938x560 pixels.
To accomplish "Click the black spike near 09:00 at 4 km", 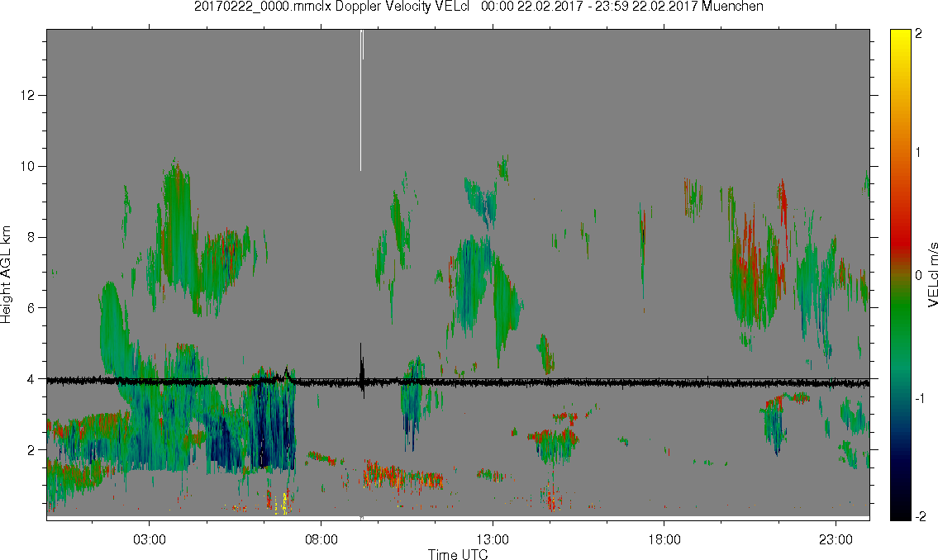I will point(361,371).
